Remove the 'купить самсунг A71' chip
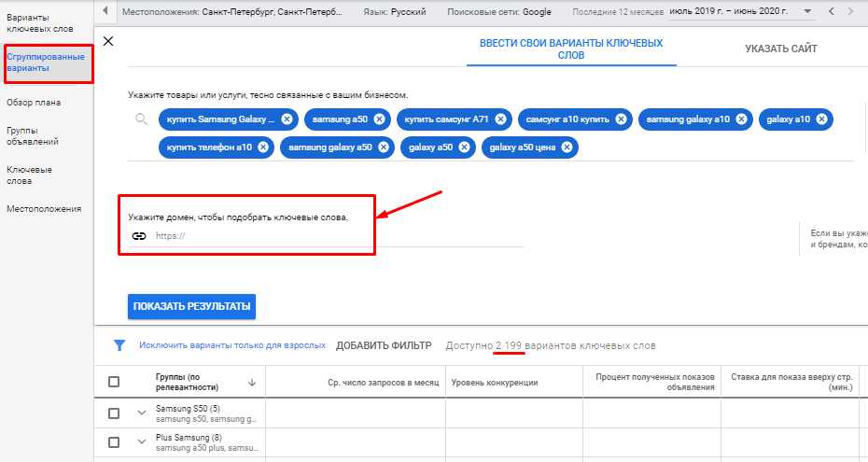Viewport: 868px width, 462px height. 501,119
